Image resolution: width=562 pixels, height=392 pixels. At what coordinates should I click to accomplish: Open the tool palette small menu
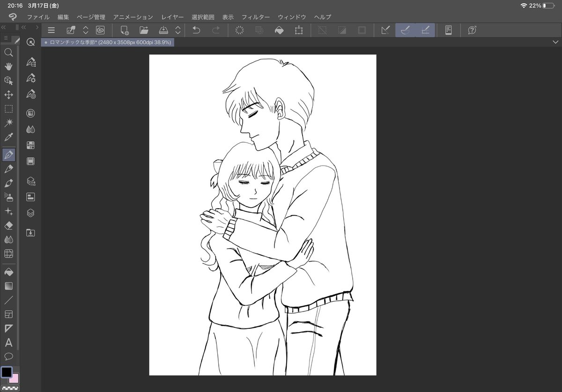tap(6, 38)
